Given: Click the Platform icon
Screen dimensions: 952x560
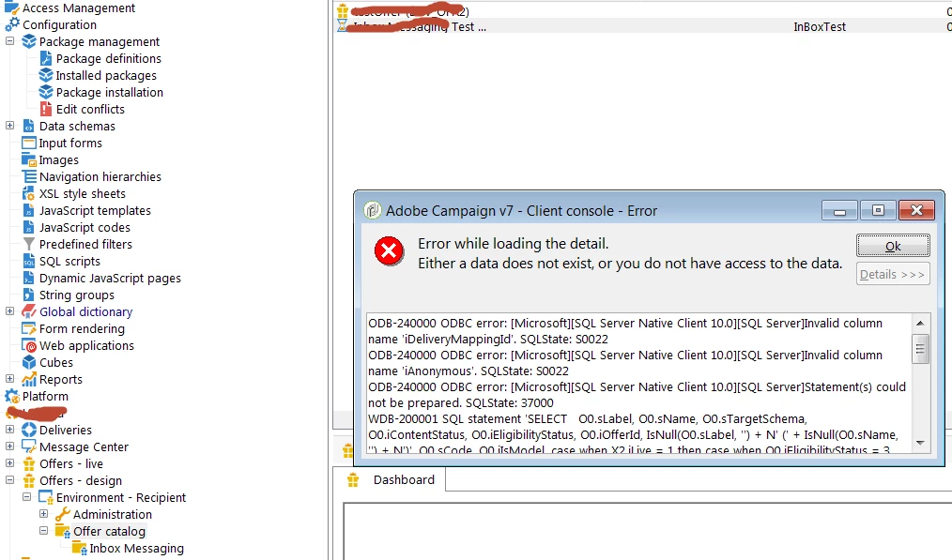Looking at the screenshot, I should 11,396.
